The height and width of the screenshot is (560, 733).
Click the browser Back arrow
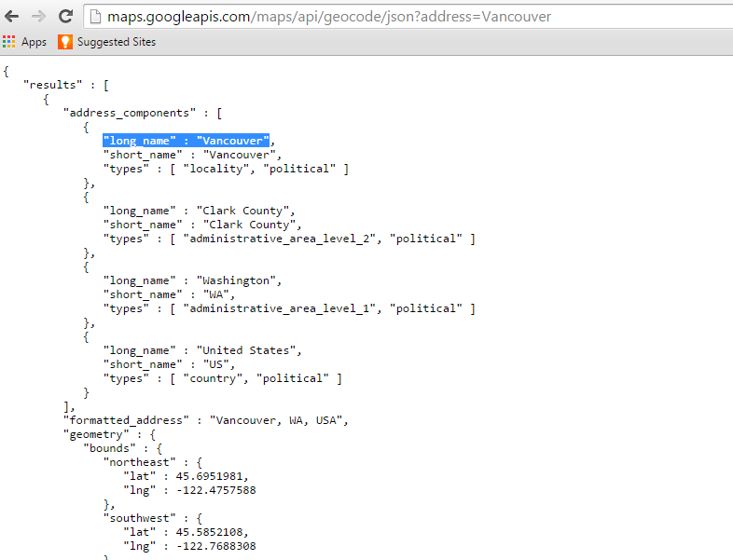[x=12, y=17]
